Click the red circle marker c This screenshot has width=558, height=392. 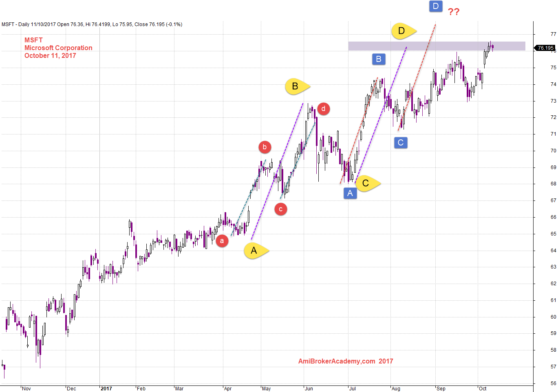(280, 209)
